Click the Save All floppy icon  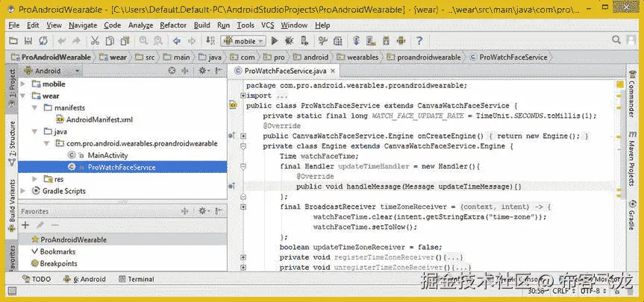click(28, 40)
